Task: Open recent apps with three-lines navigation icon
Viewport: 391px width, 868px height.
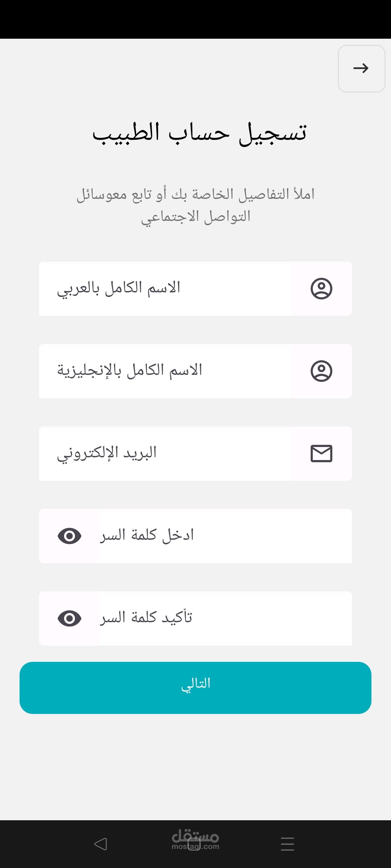Action: point(287,844)
